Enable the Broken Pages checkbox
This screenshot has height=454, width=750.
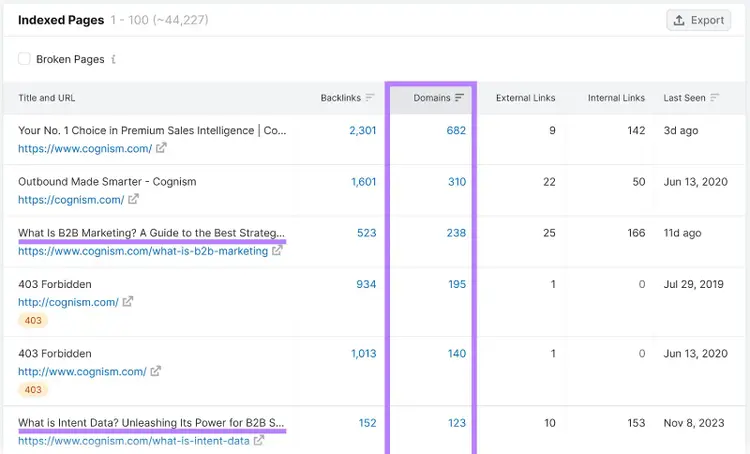coord(24,59)
